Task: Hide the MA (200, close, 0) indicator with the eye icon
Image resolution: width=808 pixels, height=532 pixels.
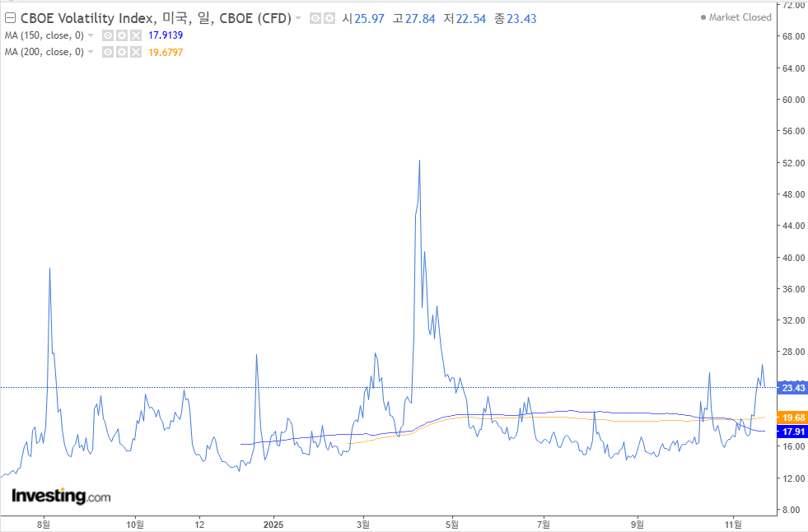Action: 108,52
